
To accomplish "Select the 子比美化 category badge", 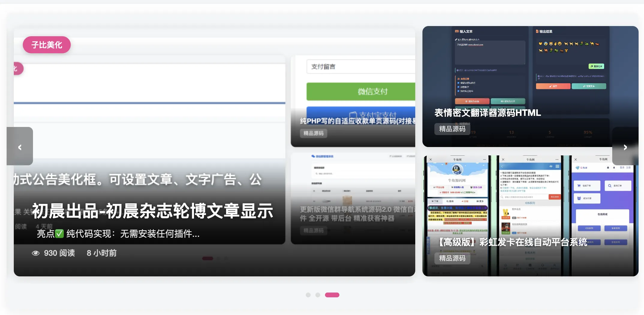I will (x=46, y=45).
